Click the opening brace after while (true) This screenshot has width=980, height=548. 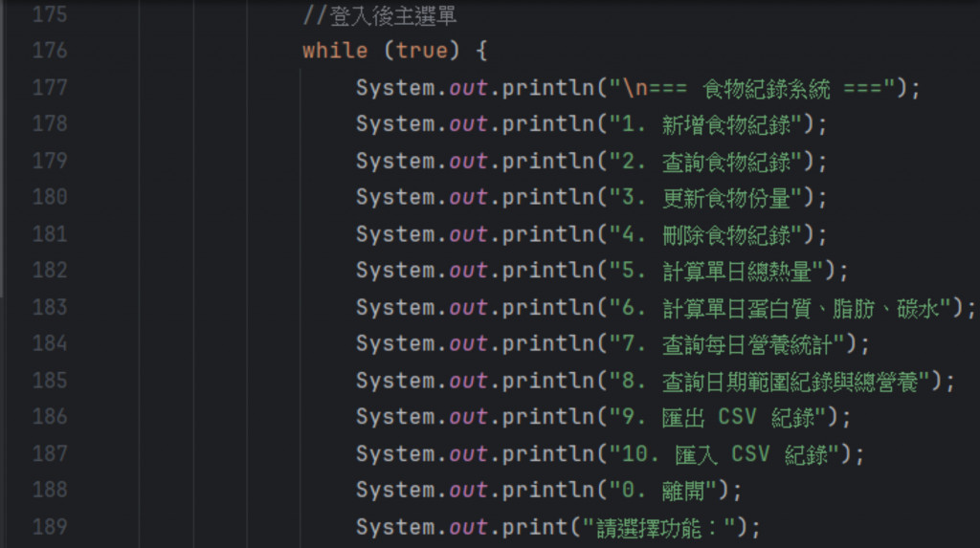click(x=481, y=51)
